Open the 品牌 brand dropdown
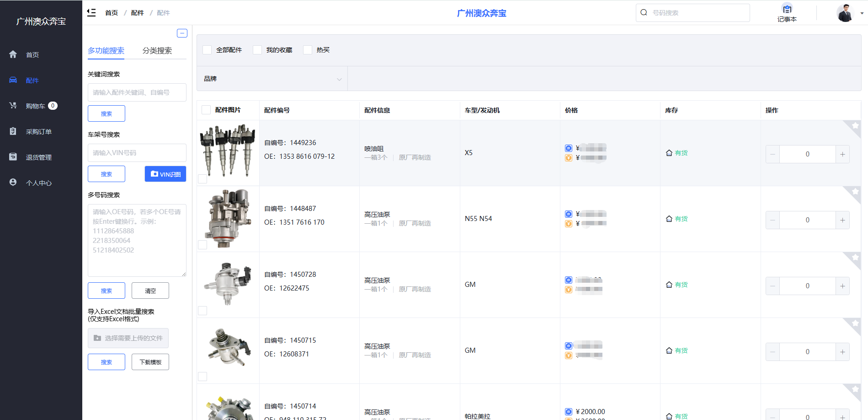Screen dimensions: 868x420 pyautogui.click(x=273, y=78)
